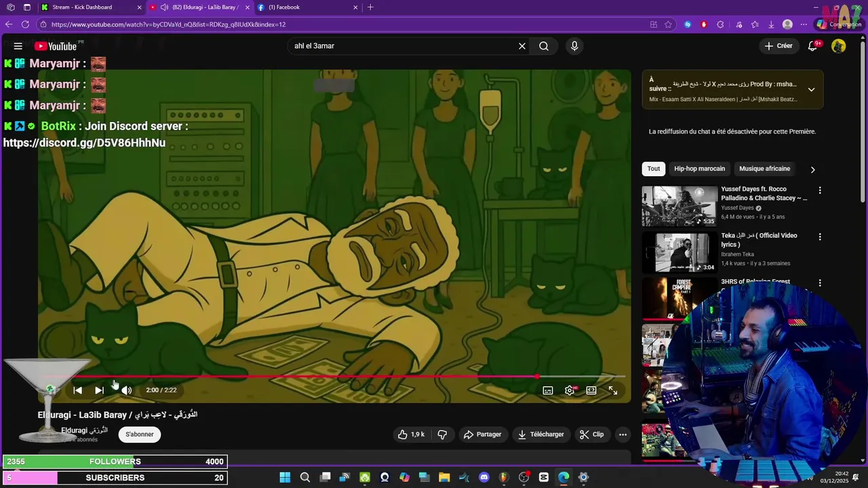Image resolution: width=868 pixels, height=488 pixels.
Task: Seek on the video progress bar
Action: [334, 376]
